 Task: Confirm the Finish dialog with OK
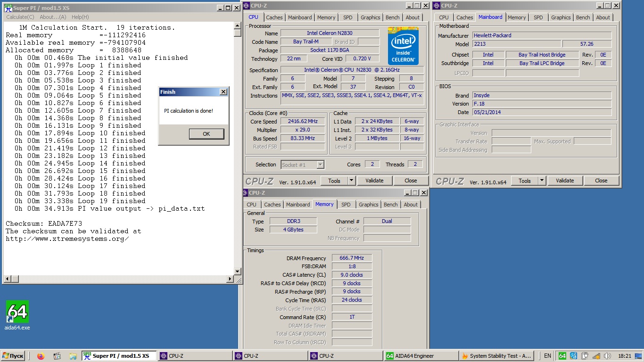(x=206, y=134)
